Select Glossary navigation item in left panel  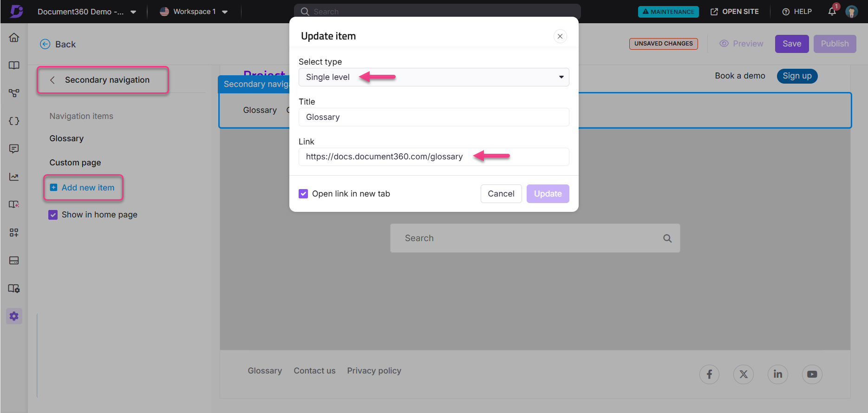coord(66,138)
